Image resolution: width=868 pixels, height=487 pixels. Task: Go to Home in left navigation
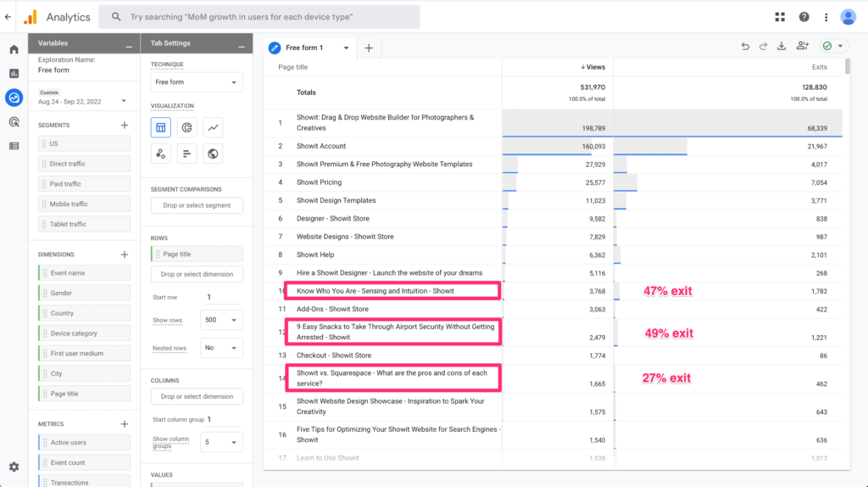(x=14, y=49)
